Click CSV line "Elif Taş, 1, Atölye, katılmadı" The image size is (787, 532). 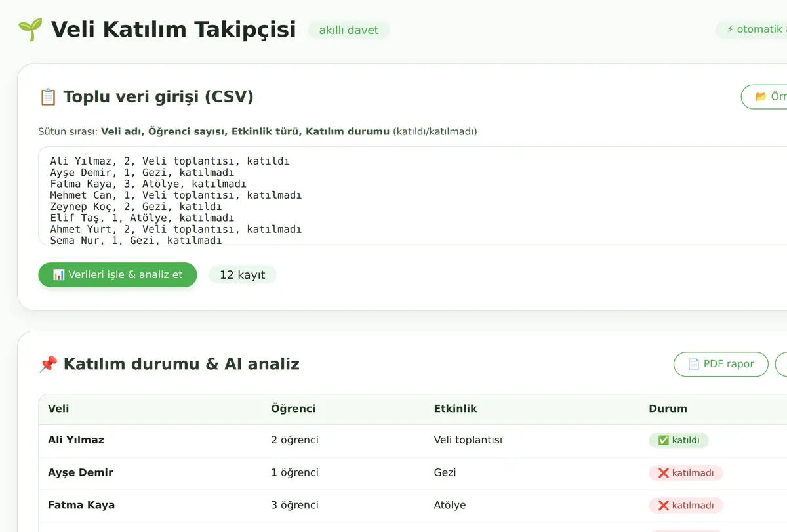142,218
